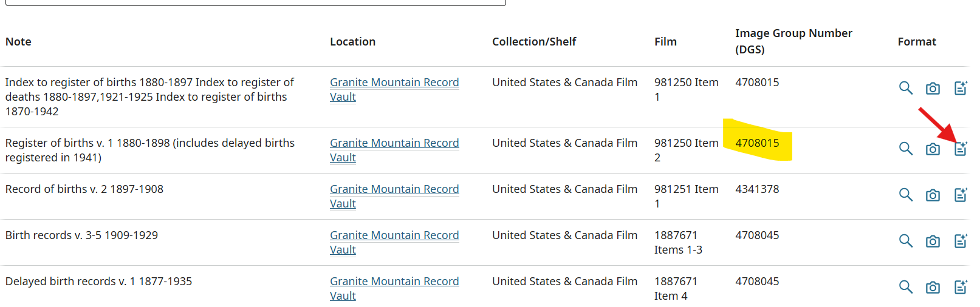Click document icon for Delayed birth records row

click(x=961, y=287)
